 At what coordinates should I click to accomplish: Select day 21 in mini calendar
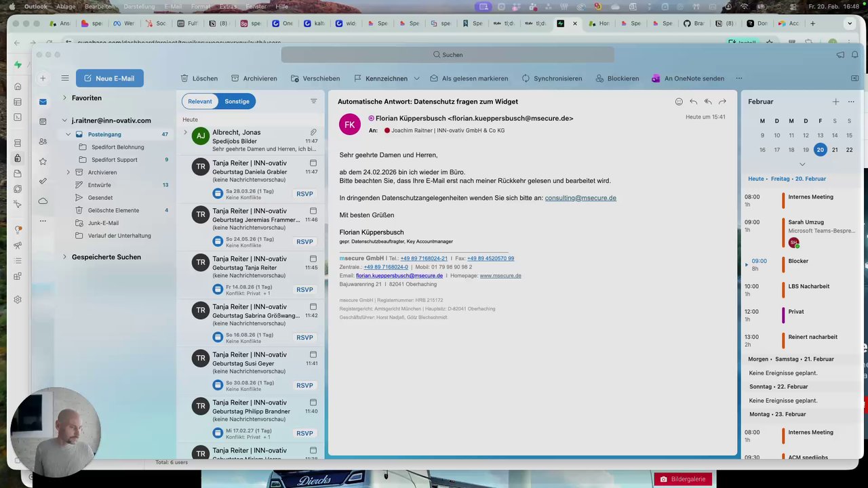(835, 150)
